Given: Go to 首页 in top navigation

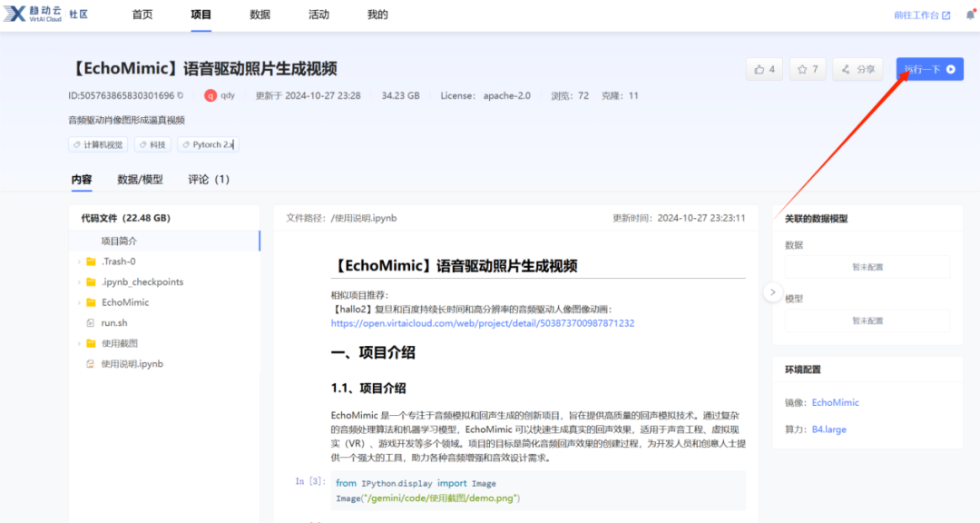Looking at the screenshot, I should click(x=142, y=15).
